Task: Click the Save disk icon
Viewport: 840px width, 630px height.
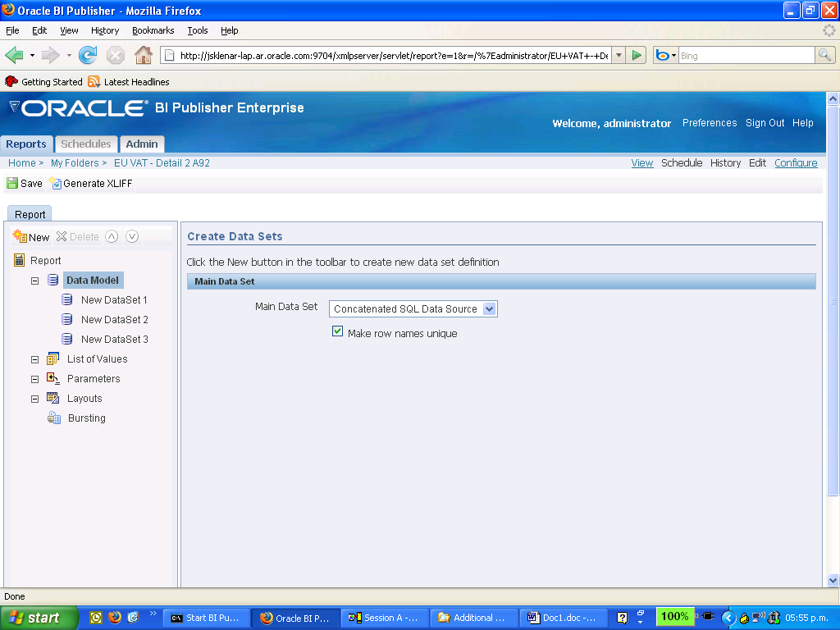Action: [11, 183]
